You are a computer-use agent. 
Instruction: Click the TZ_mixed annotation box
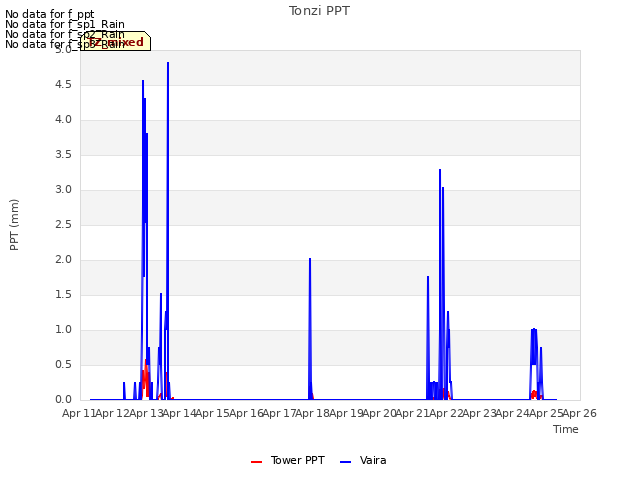pyautogui.click(x=116, y=41)
